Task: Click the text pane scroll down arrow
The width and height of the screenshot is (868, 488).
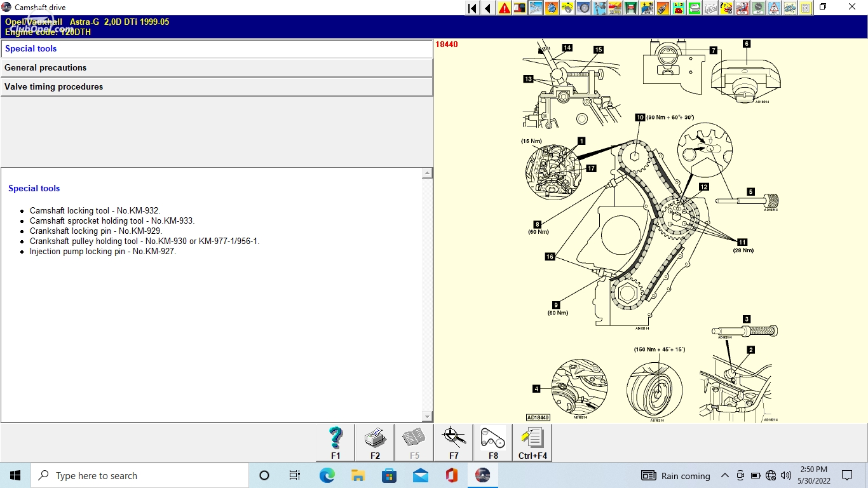Action: coord(427,417)
